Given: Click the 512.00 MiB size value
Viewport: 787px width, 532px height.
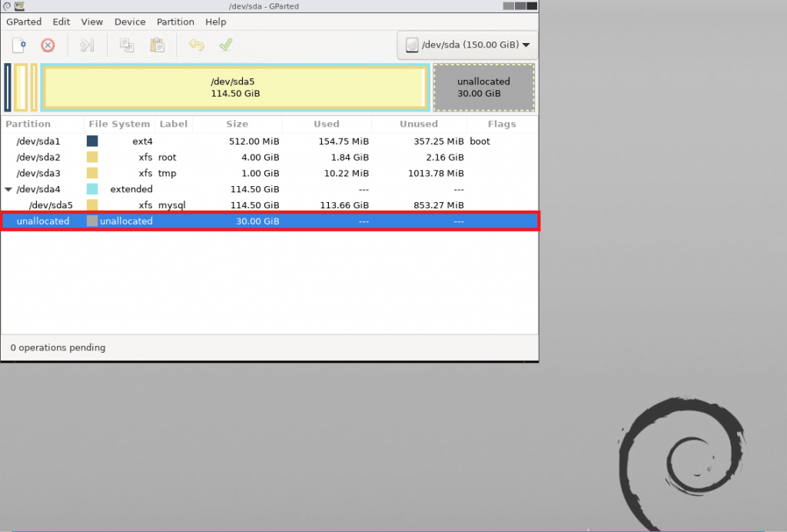Looking at the screenshot, I should click(x=254, y=141).
